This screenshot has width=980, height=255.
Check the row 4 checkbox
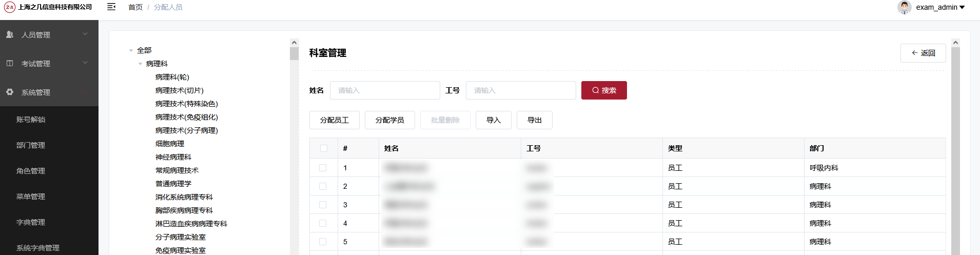(323, 223)
